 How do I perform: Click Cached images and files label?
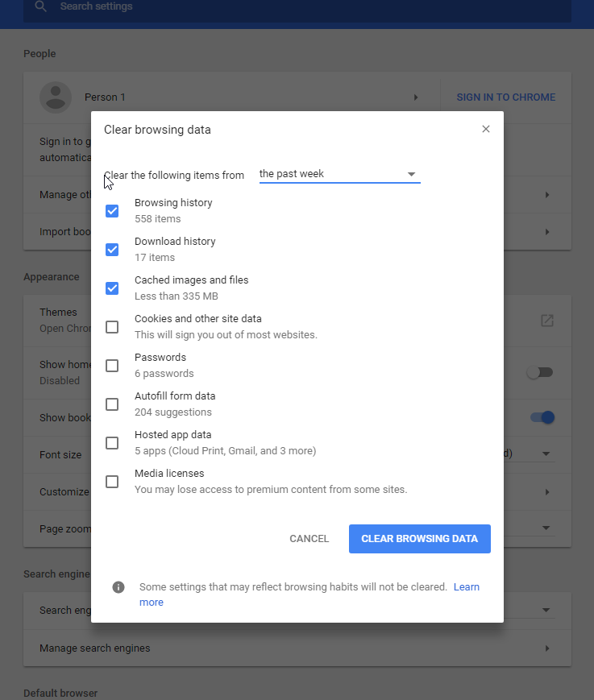click(192, 280)
